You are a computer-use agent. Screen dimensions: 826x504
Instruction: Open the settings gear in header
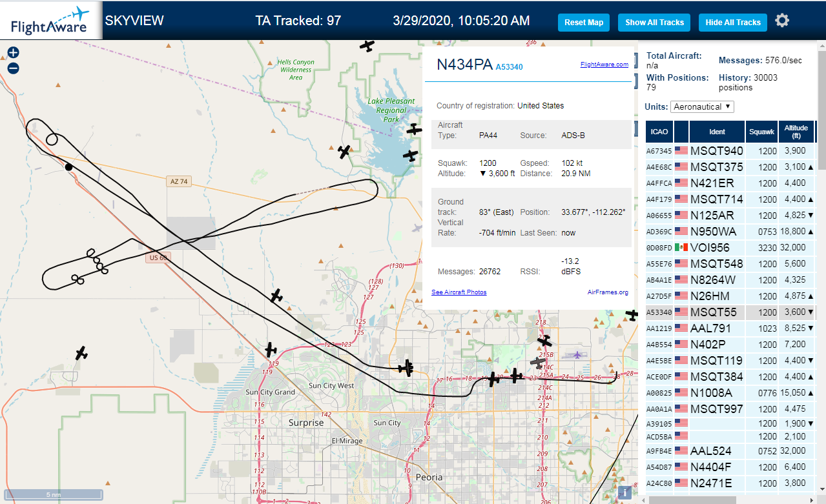pyautogui.click(x=782, y=21)
